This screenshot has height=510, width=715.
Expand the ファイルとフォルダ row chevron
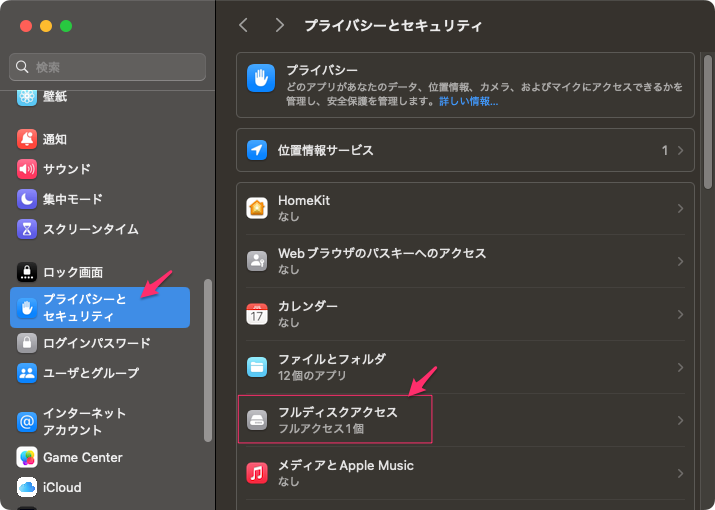click(680, 367)
